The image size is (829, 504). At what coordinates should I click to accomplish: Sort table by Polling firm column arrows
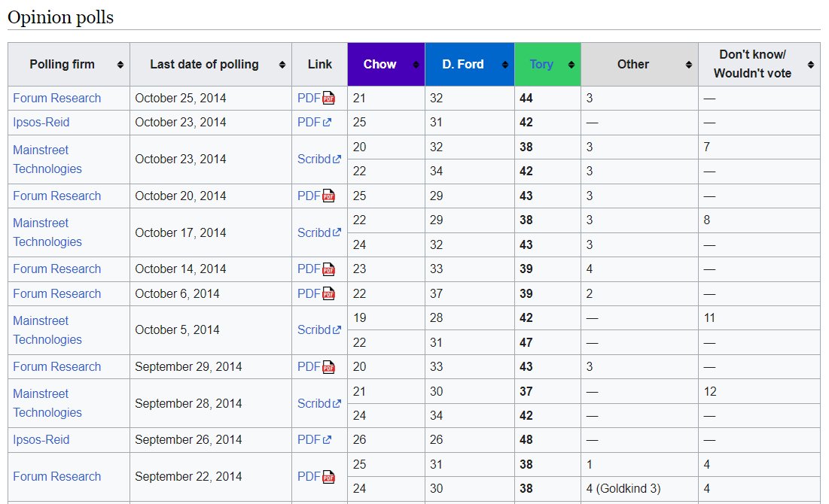click(120, 65)
